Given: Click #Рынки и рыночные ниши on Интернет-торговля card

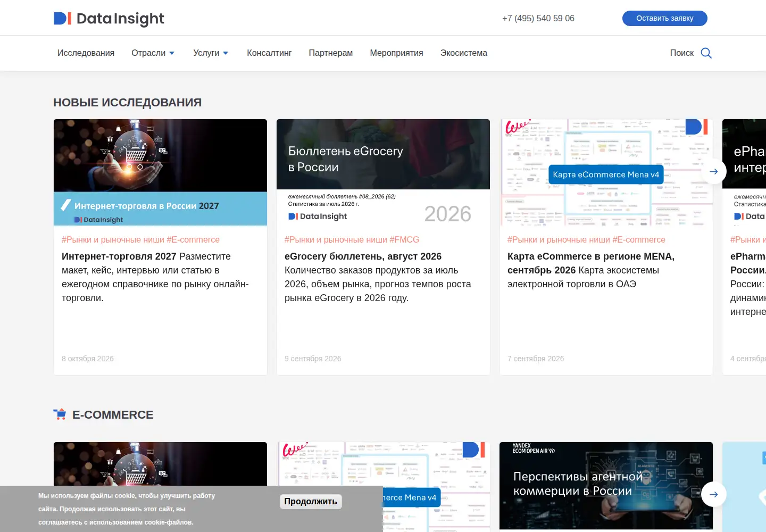Looking at the screenshot, I should (x=113, y=240).
